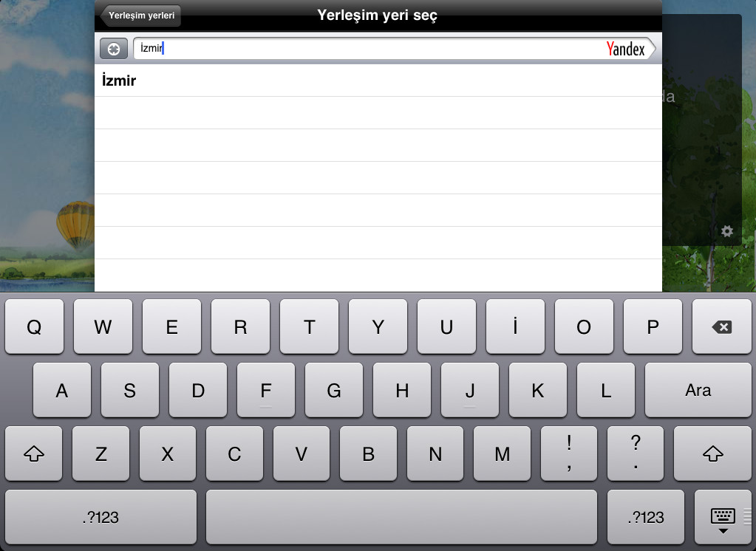Screen dimensions: 756x551
Task: Hide keyboard using keyboard dismiss key
Action: tap(722, 517)
